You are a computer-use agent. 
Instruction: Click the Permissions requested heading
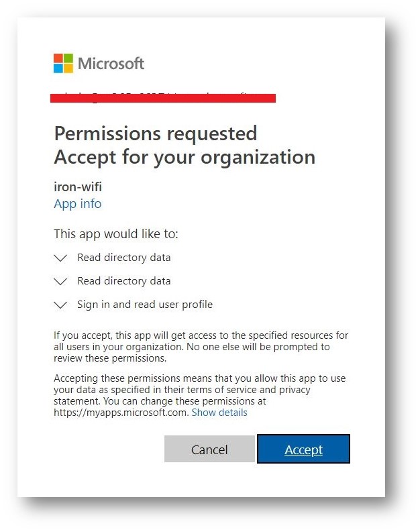tap(156, 133)
